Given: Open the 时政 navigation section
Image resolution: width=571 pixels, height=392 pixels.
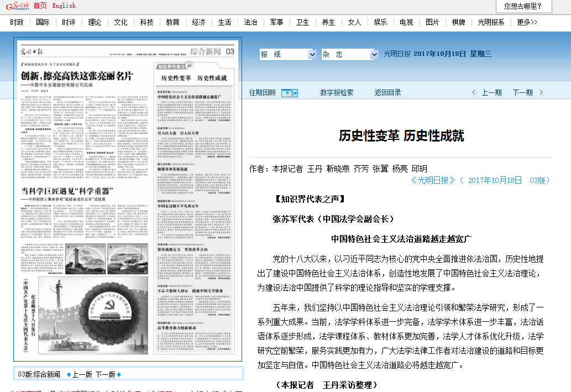Looking at the screenshot, I should click(x=17, y=23).
